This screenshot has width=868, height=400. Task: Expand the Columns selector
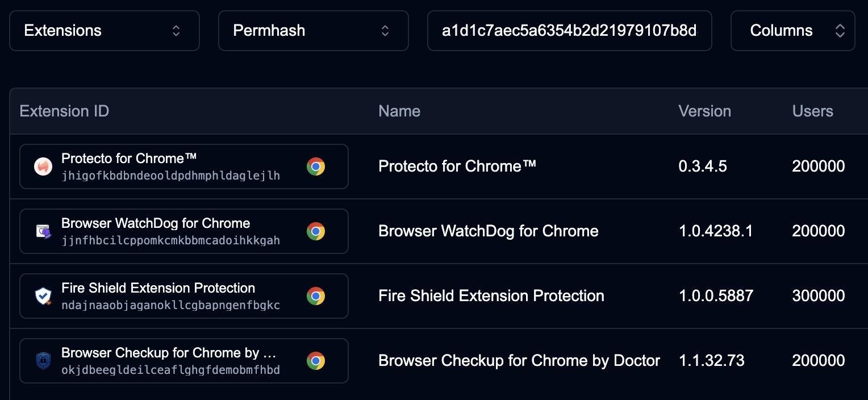(792, 31)
